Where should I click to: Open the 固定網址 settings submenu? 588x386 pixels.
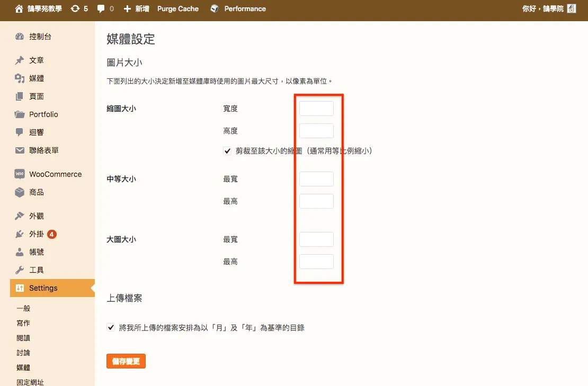30,382
